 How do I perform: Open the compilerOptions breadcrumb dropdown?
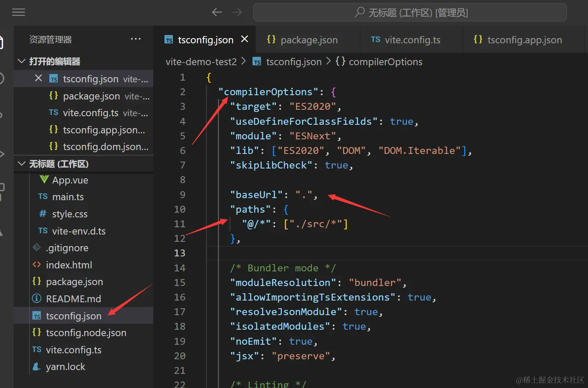(x=379, y=61)
